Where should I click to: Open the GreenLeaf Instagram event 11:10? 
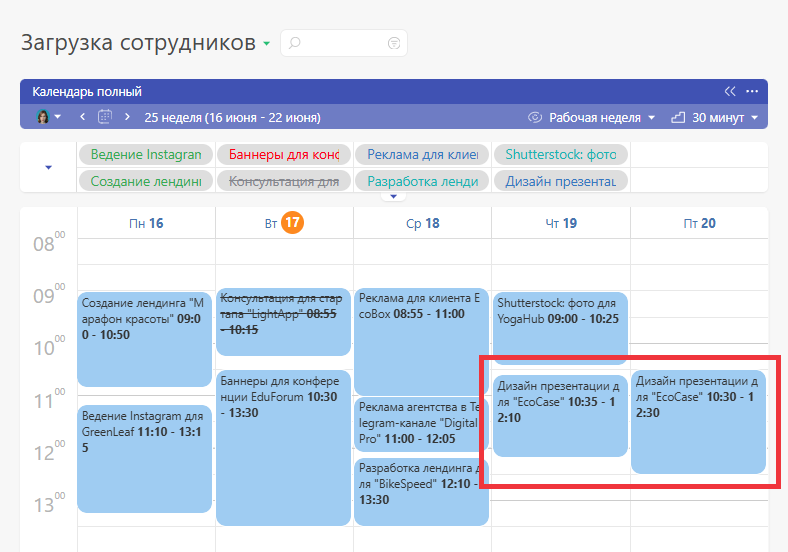pyautogui.click(x=145, y=459)
